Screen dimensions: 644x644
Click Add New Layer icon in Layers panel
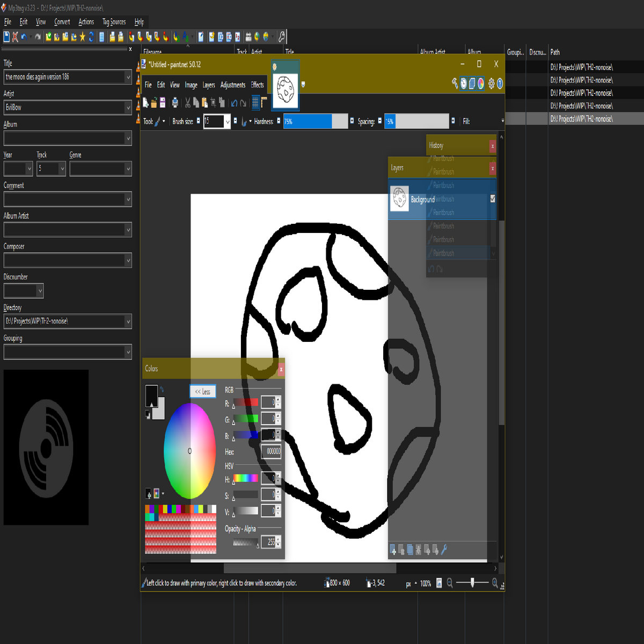393,549
